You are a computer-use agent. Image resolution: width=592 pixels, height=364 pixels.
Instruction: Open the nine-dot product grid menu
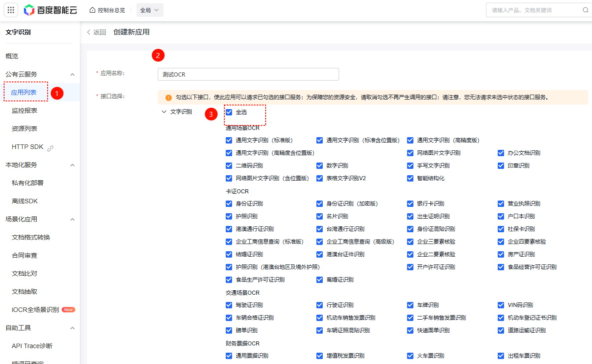(x=11, y=10)
